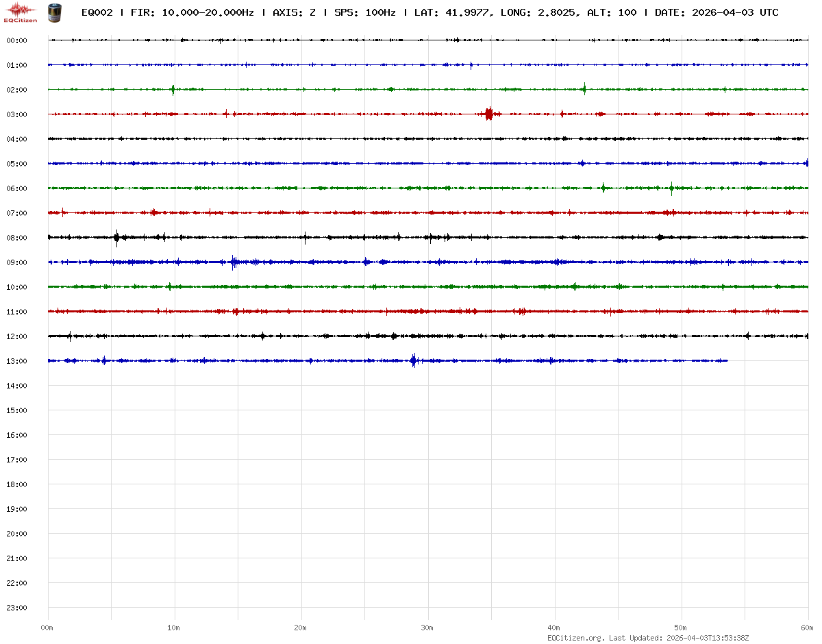Click the green spike near 42m on the 02:00 trace
This screenshot has height=644, width=822.
[x=584, y=88]
